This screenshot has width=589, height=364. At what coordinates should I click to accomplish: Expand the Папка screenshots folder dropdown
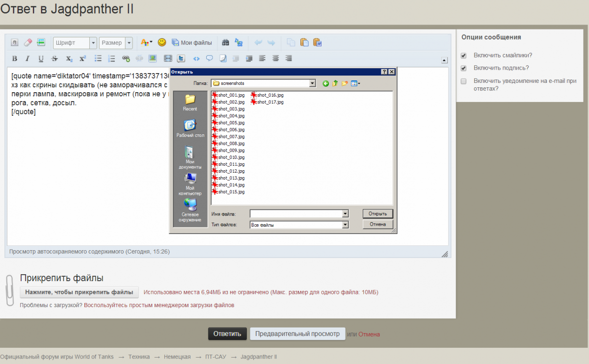[313, 83]
